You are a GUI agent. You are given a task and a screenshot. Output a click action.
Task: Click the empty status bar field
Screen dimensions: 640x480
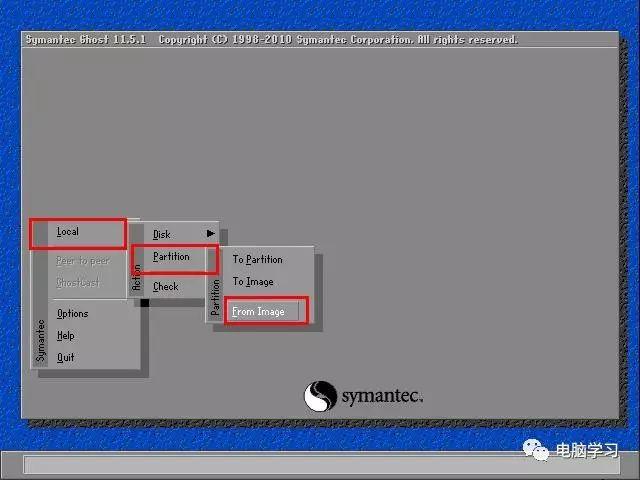point(322,465)
